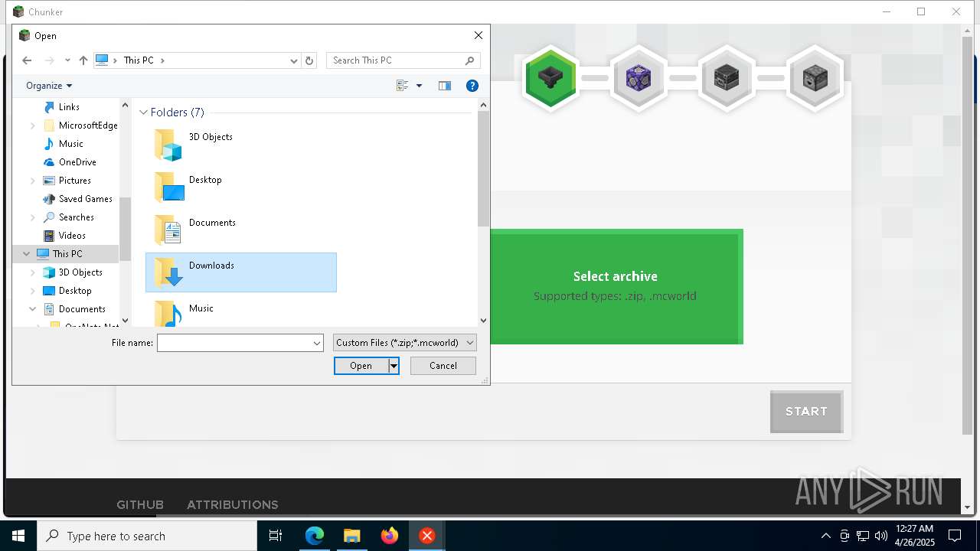This screenshot has height=551, width=980.
Task: Open Firefox from taskbar
Action: [x=390, y=536]
